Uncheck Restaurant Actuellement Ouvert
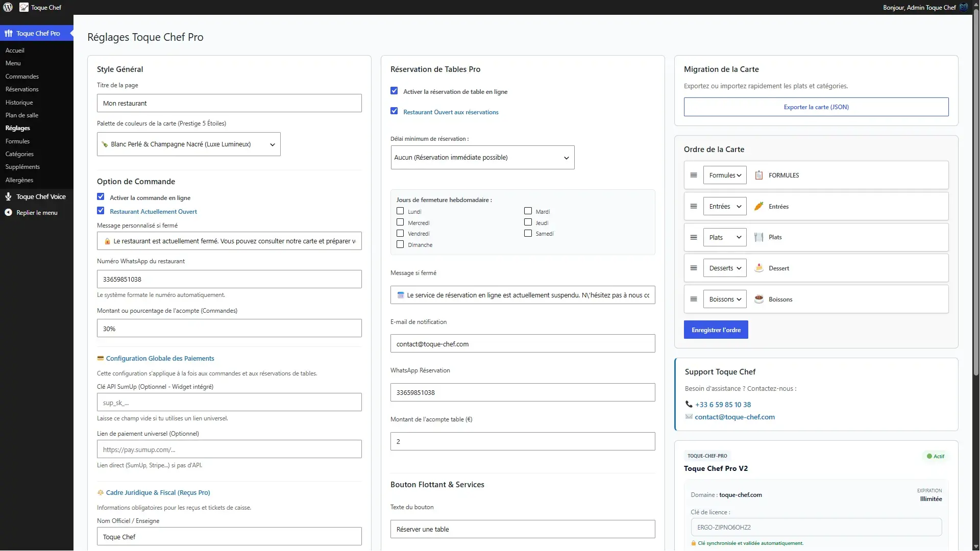The image size is (980, 551). click(x=101, y=211)
